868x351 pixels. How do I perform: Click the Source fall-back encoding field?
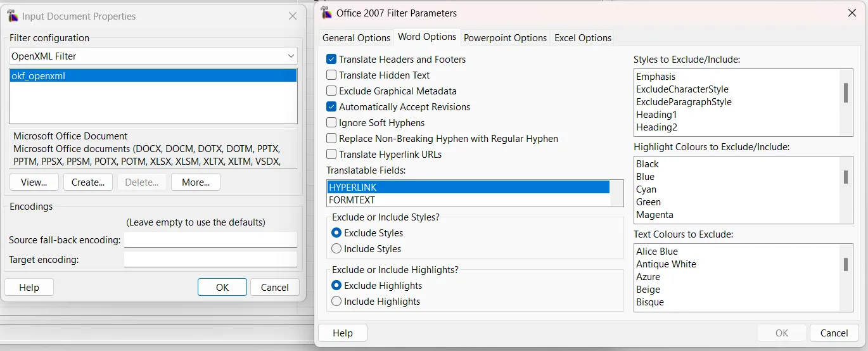[210, 239]
